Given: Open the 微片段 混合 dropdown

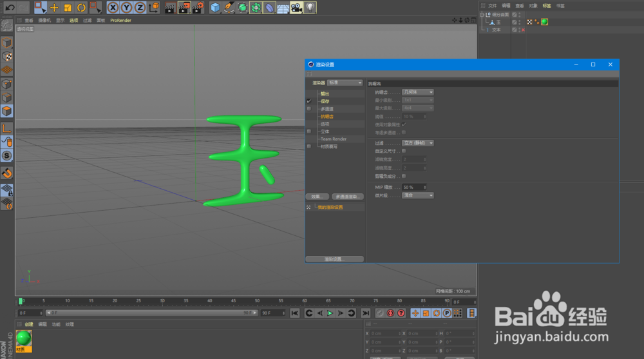Looking at the screenshot, I should [x=418, y=195].
